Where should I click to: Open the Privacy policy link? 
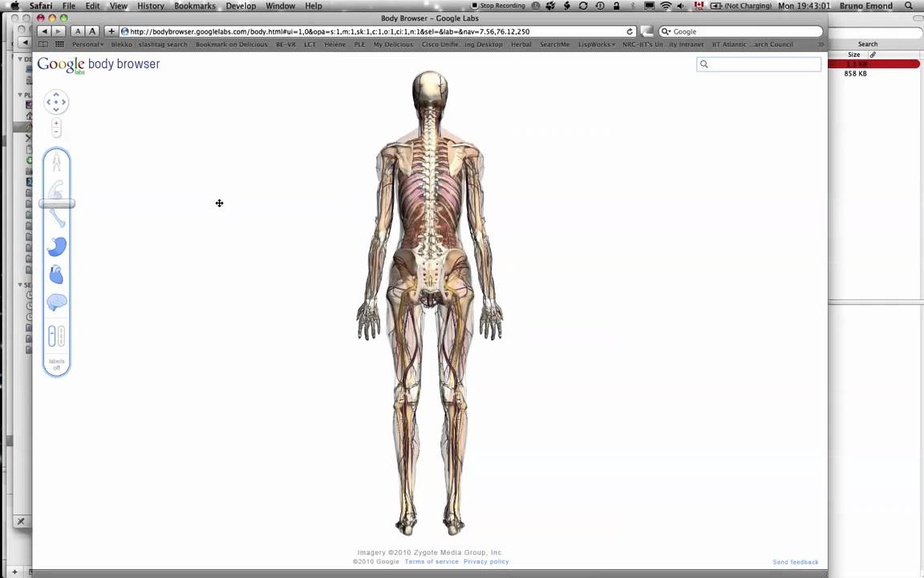click(486, 561)
